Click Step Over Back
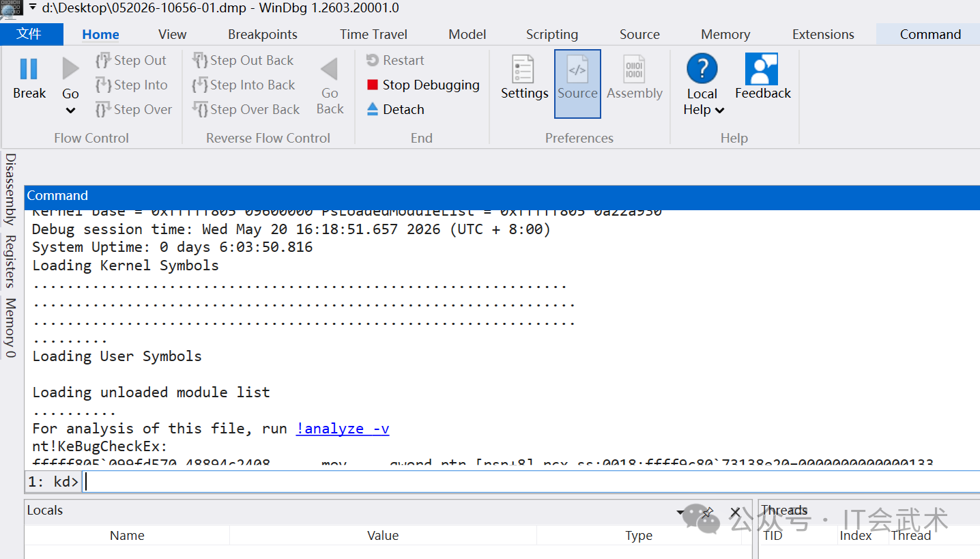Image resolution: width=980 pixels, height=559 pixels. [246, 110]
